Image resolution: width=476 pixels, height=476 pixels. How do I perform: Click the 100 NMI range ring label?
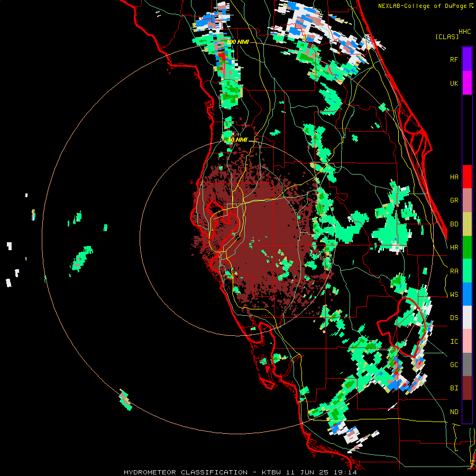pyautogui.click(x=237, y=42)
